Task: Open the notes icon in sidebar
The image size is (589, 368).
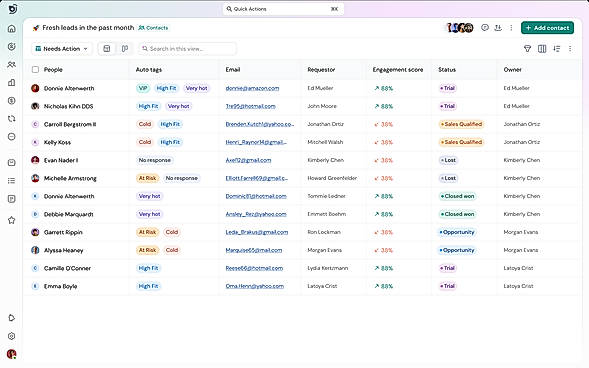Action: (x=12, y=199)
